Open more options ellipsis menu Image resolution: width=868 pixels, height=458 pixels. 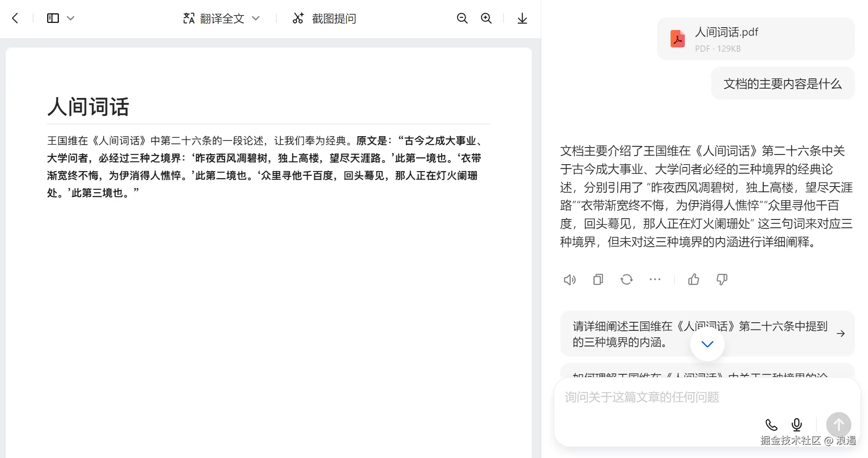[655, 280]
